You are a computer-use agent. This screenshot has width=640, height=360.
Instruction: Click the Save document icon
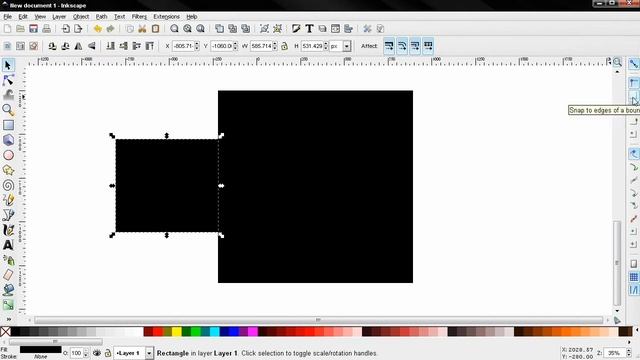[x=33, y=29]
